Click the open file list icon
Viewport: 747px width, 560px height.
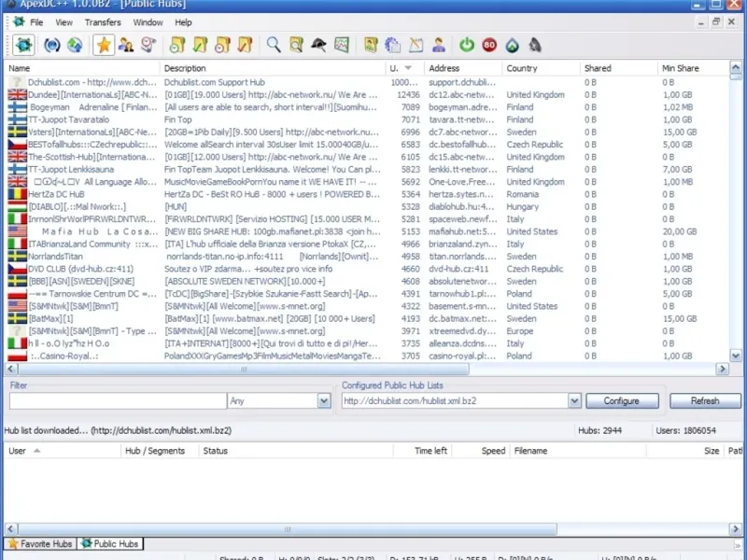[371, 45]
